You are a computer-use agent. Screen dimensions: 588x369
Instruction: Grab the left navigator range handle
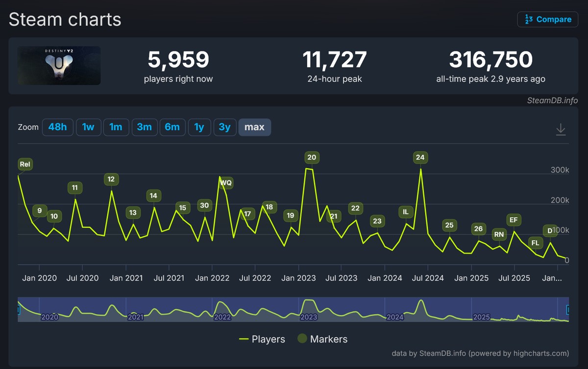tap(19, 309)
